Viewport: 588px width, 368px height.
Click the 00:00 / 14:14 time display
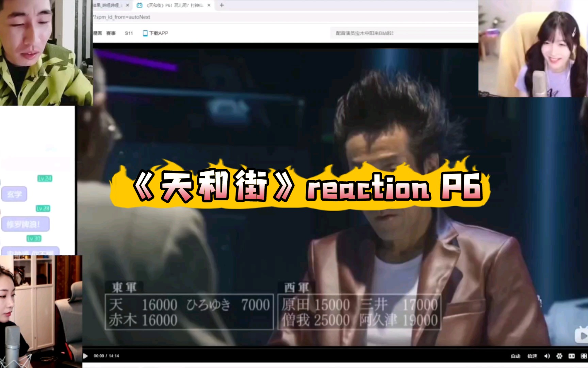point(106,356)
